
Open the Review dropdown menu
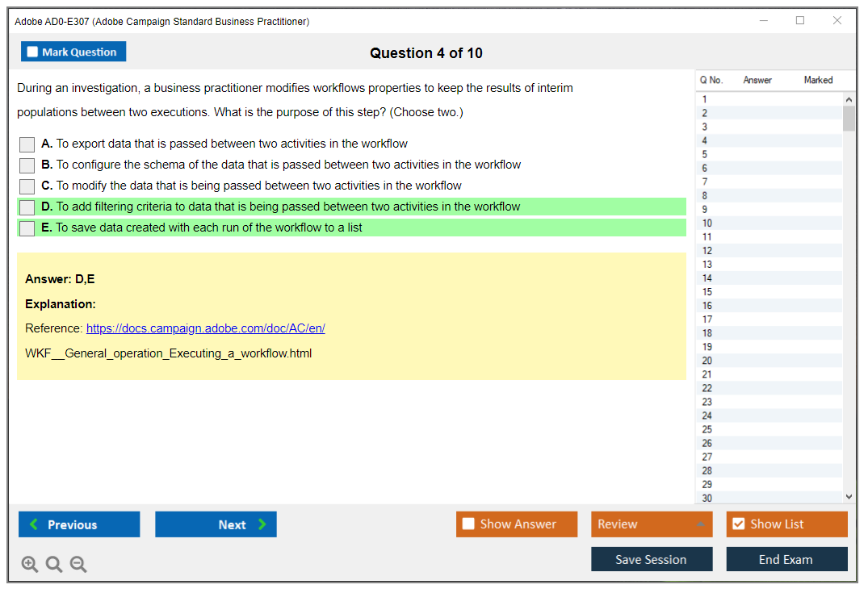pos(651,524)
